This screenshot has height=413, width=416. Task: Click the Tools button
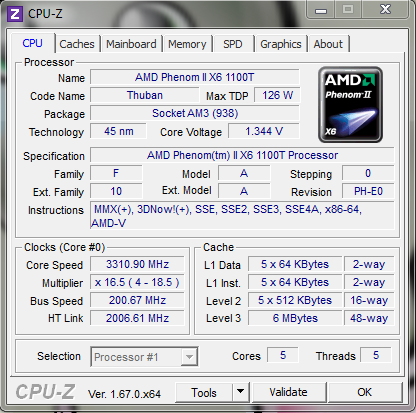click(204, 392)
